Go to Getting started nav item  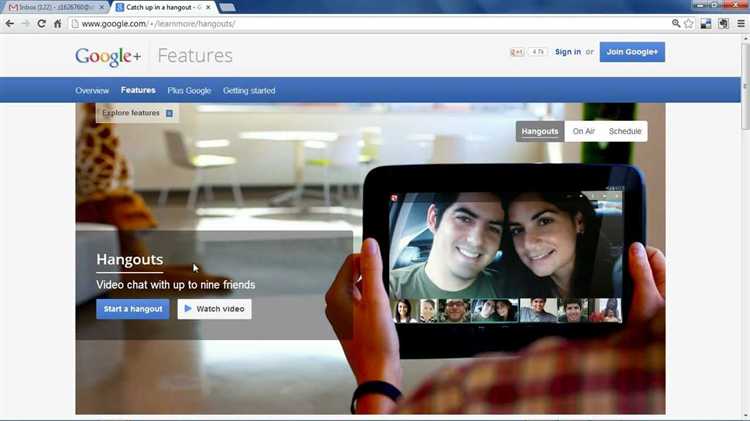249,90
